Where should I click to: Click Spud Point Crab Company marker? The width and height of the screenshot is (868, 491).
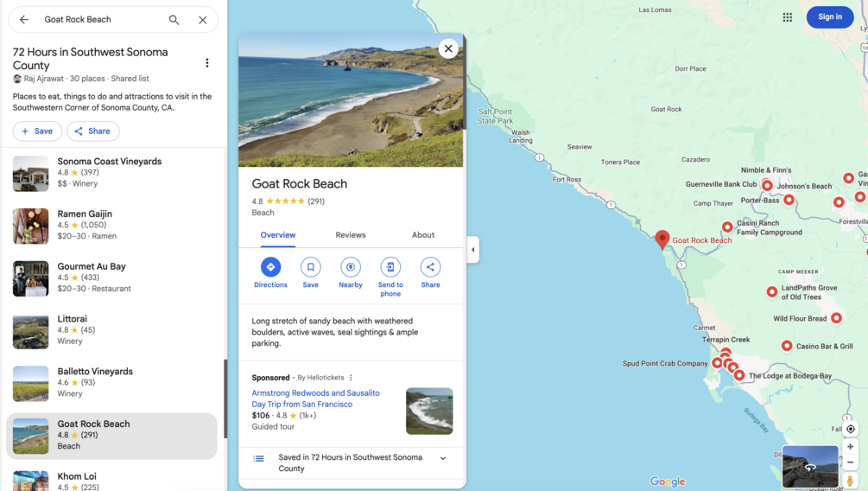click(717, 363)
